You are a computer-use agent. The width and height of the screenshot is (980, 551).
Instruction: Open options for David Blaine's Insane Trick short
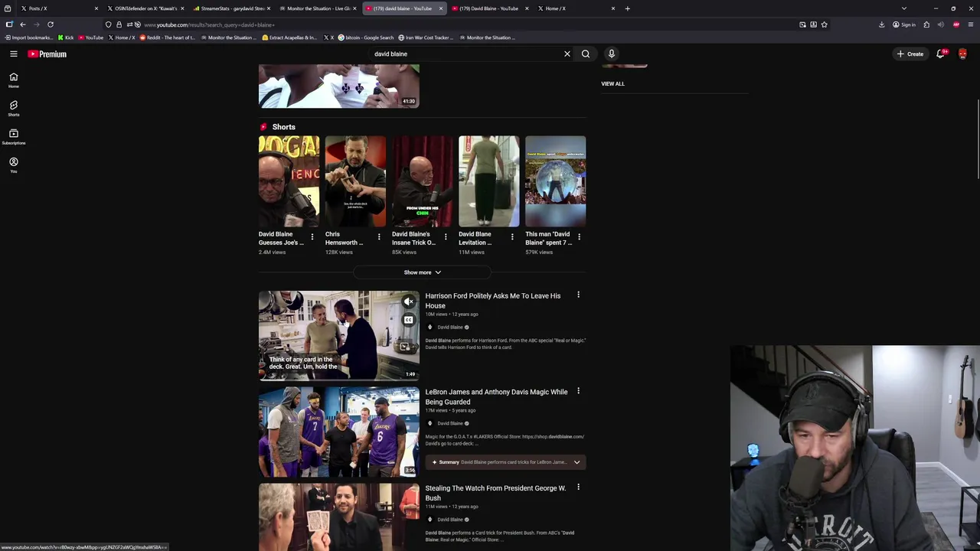[445, 237]
